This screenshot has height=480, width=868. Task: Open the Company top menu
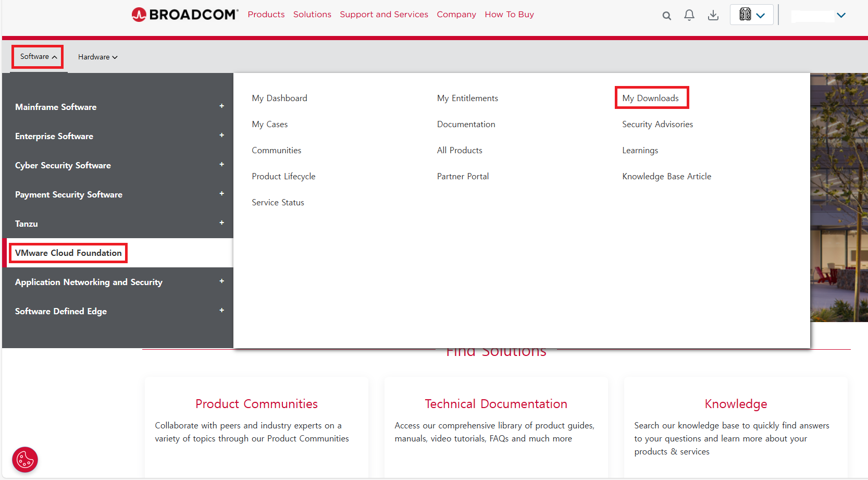[456, 15]
